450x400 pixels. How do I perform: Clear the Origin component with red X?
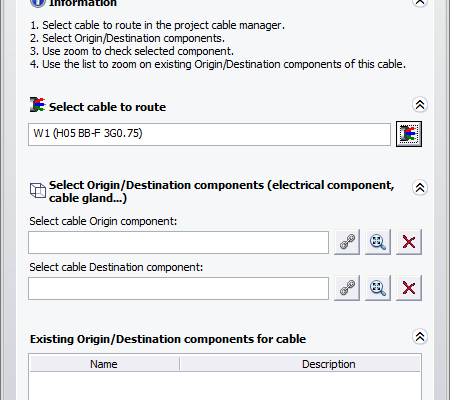tap(409, 242)
